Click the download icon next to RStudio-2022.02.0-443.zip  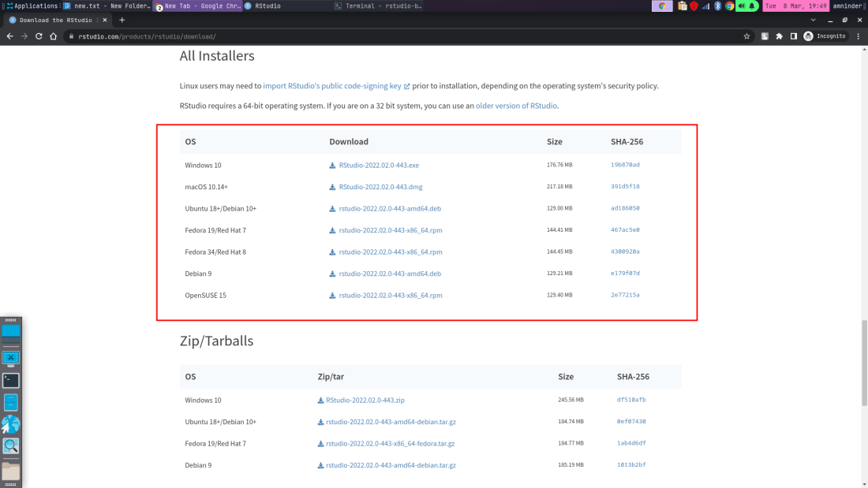tap(320, 400)
